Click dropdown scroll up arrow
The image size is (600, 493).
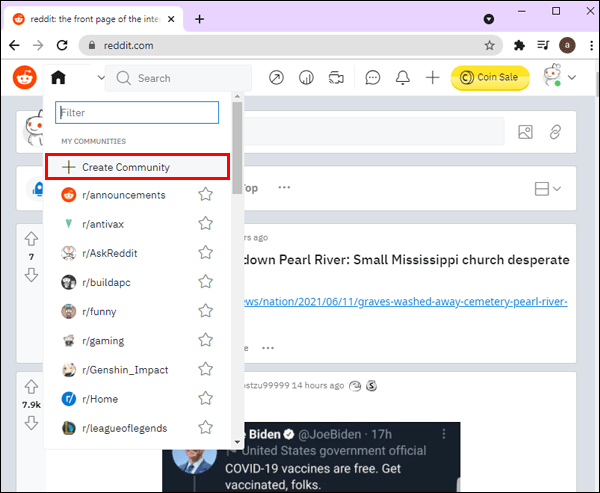coord(237,96)
